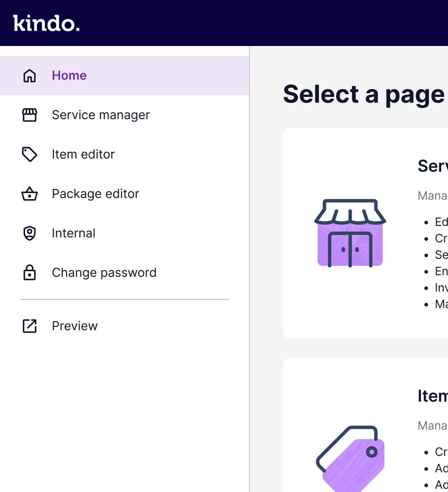Click the kindo logo
The height and width of the screenshot is (492, 448).
click(46, 23)
